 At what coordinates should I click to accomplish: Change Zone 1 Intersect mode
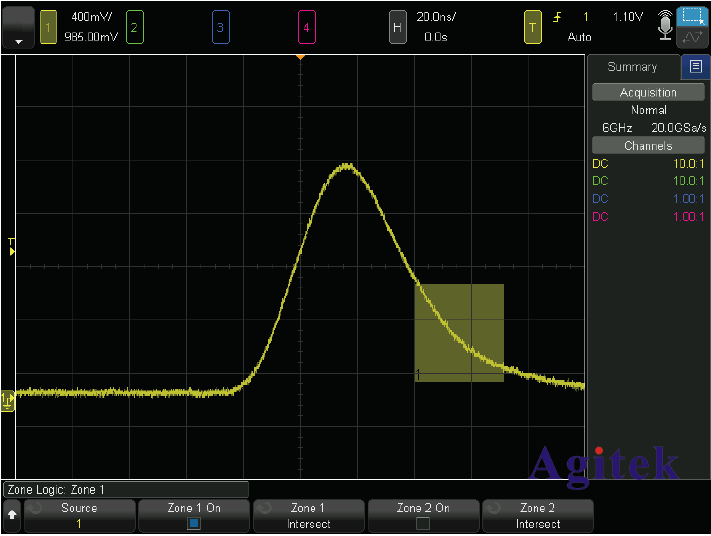(309, 516)
